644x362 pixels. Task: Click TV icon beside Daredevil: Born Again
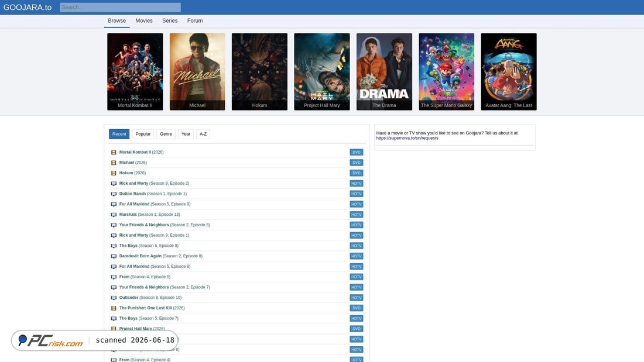coord(114,257)
